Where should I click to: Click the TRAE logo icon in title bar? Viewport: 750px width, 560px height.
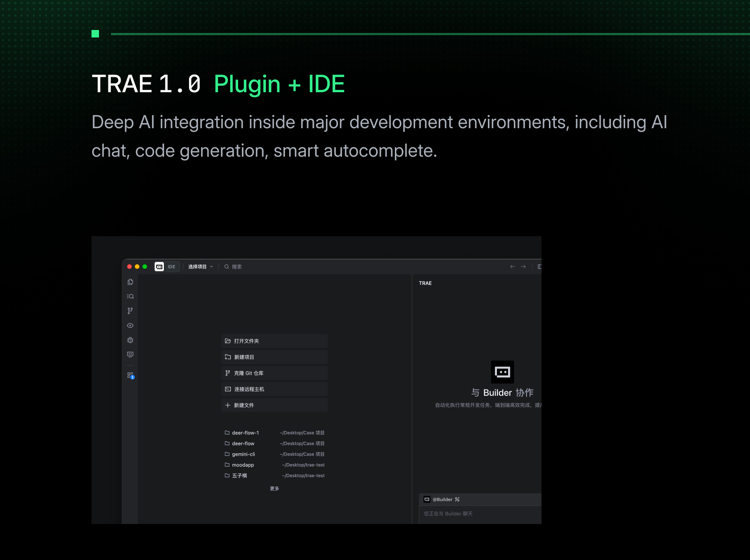pyautogui.click(x=159, y=267)
